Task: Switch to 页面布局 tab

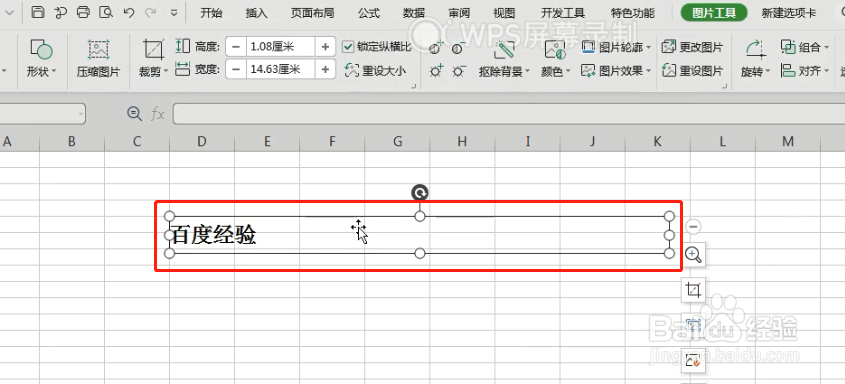Action: [312, 13]
